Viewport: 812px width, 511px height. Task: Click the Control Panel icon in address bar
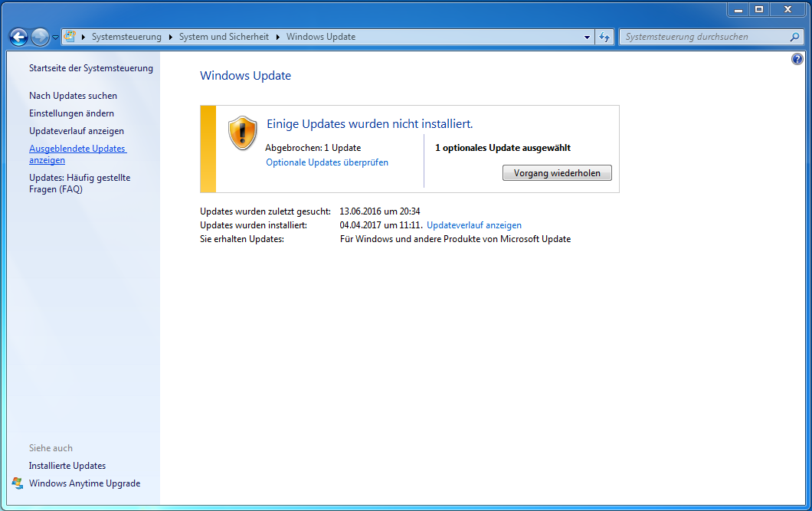click(x=70, y=37)
